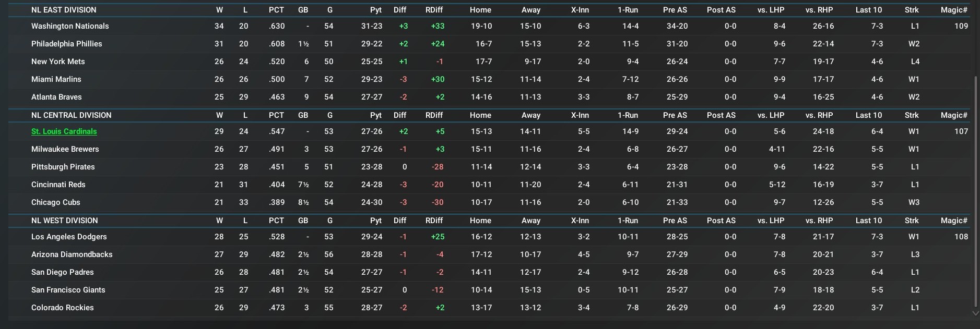Sort NL Central by Home record header
Image resolution: width=980 pixels, height=329 pixels.
480,115
